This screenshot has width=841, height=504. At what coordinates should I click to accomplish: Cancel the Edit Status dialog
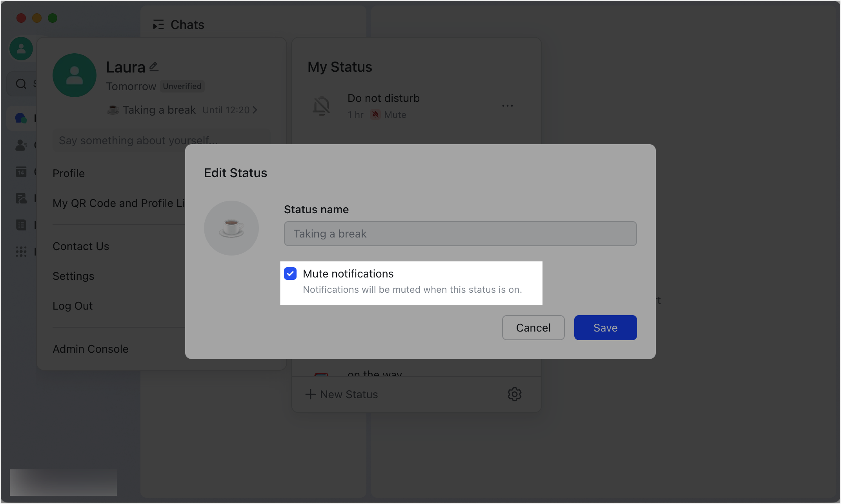click(533, 327)
